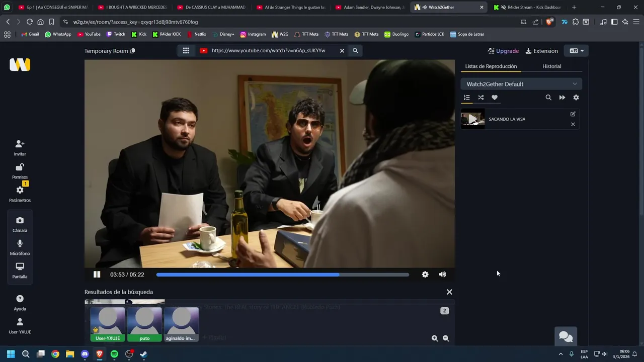The width and height of the screenshot is (644, 362).
Task: Click the Upgrade link
Action: (503, 51)
